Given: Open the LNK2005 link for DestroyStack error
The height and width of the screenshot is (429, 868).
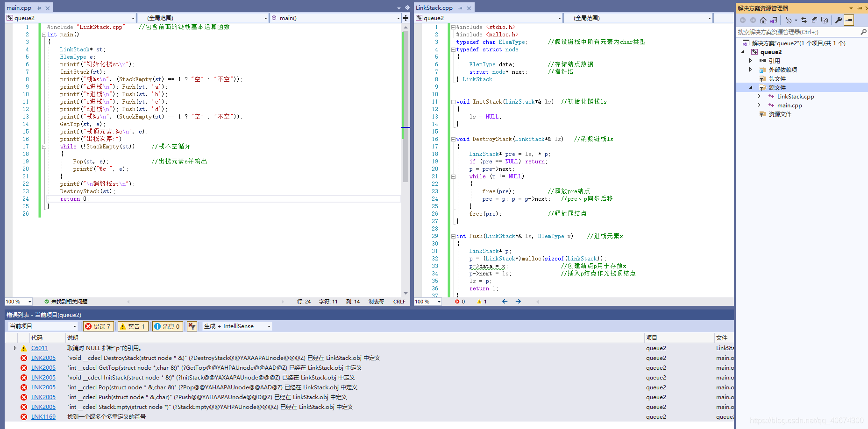Looking at the screenshot, I should tap(43, 358).
